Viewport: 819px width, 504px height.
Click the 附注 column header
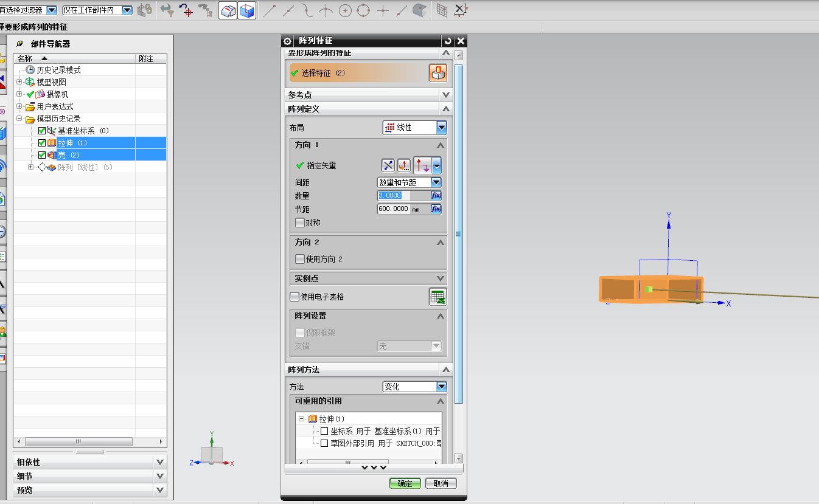151,58
